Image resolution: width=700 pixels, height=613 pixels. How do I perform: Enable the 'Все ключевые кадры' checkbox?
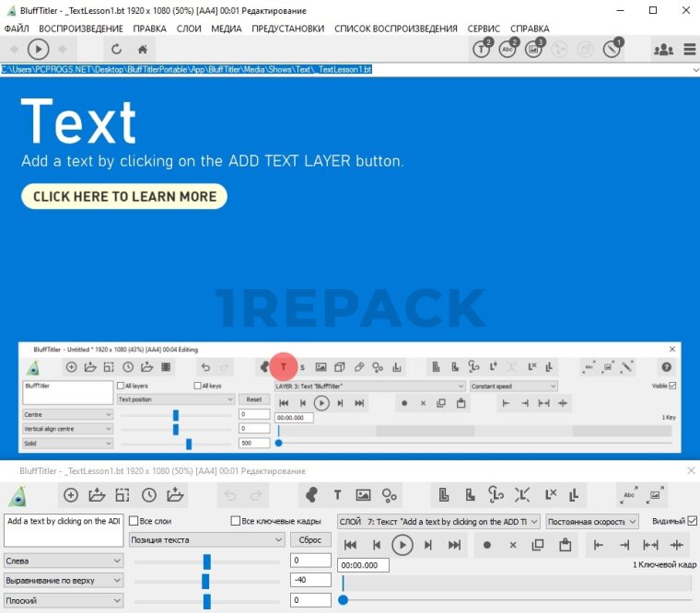[236, 521]
